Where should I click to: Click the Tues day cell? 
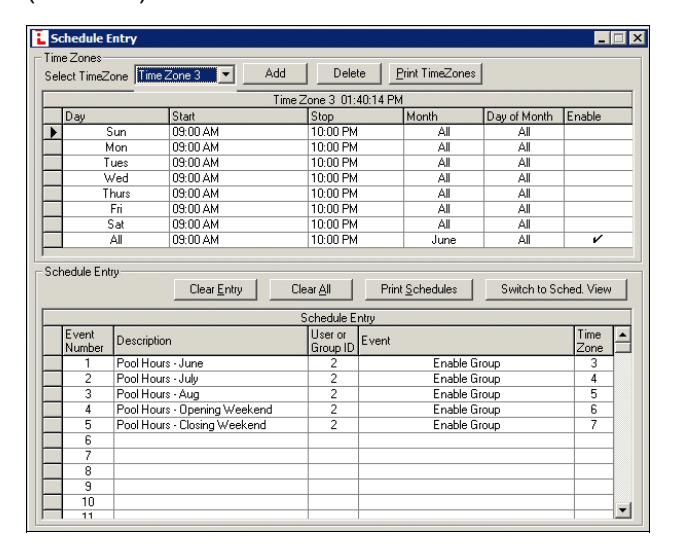pyautogui.click(x=116, y=163)
